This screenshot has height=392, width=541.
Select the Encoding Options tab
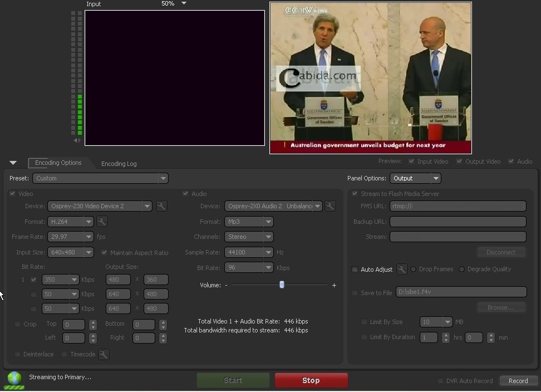point(58,163)
